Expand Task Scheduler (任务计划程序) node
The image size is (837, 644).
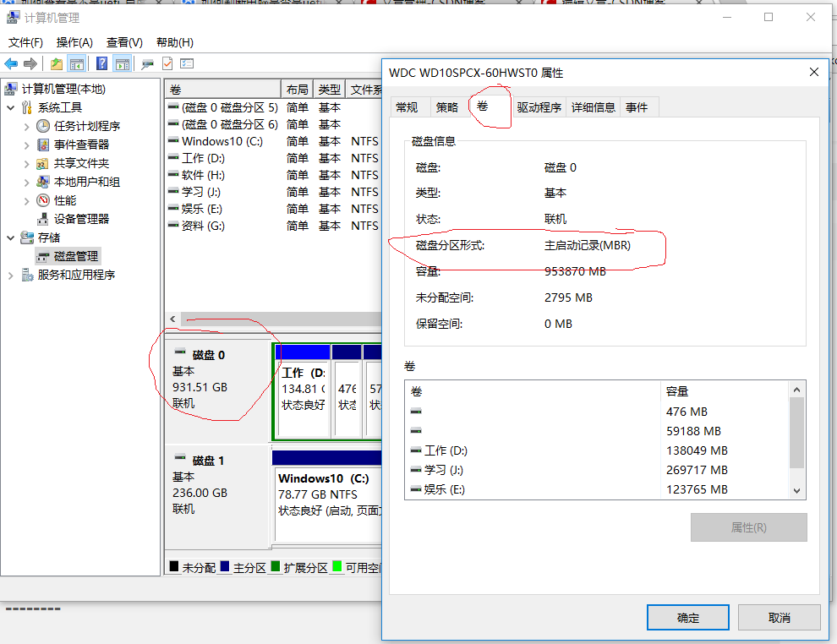point(27,127)
